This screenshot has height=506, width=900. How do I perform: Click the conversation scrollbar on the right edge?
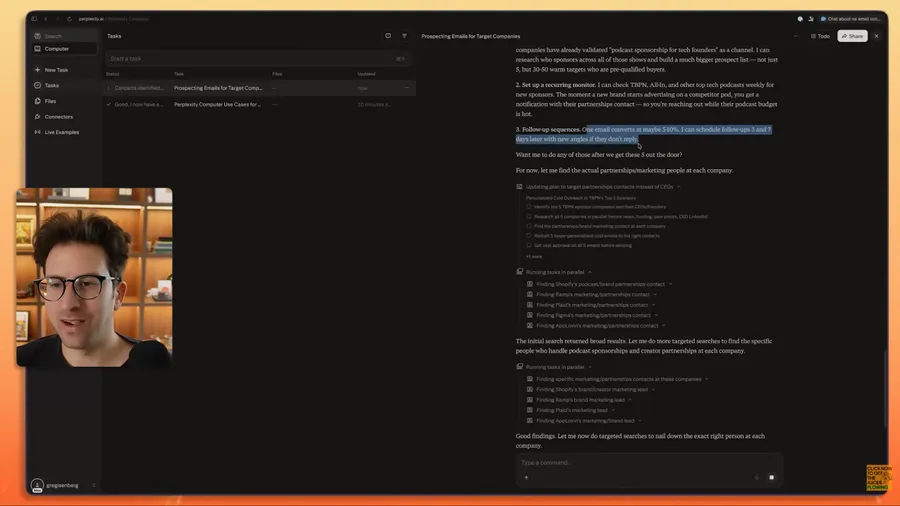point(884,390)
